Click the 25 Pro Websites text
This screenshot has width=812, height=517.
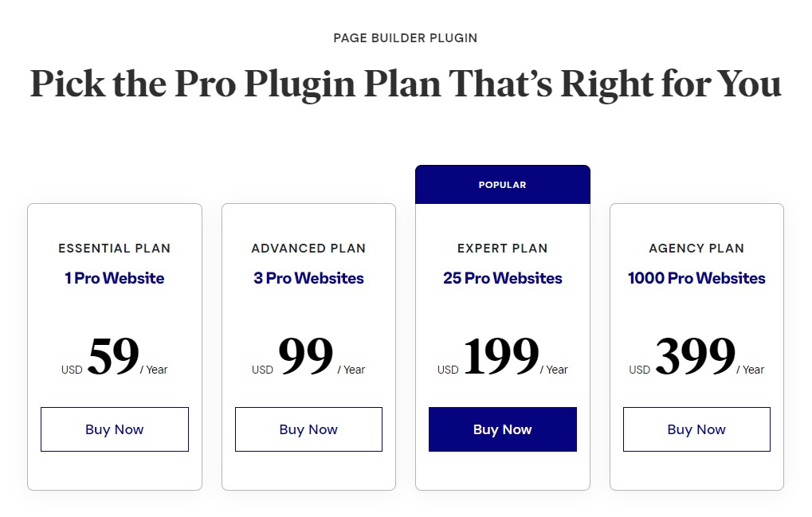click(502, 278)
